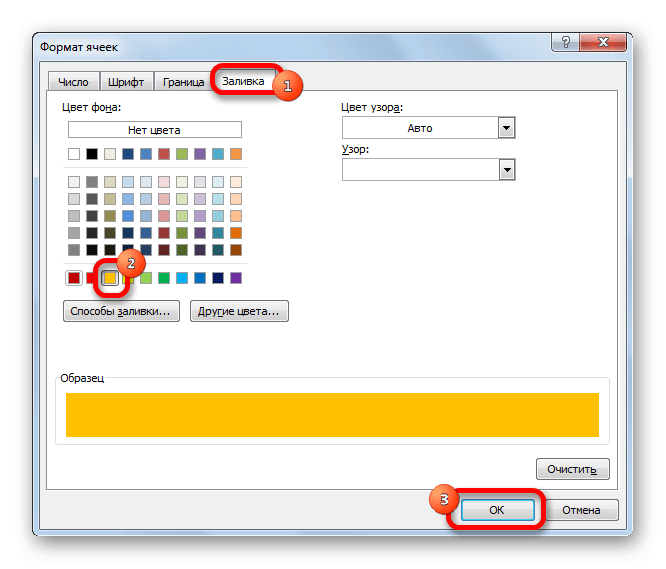Choose the darkest maroon shade in the red column
The height and width of the screenshot is (569, 666).
[x=164, y=250]
